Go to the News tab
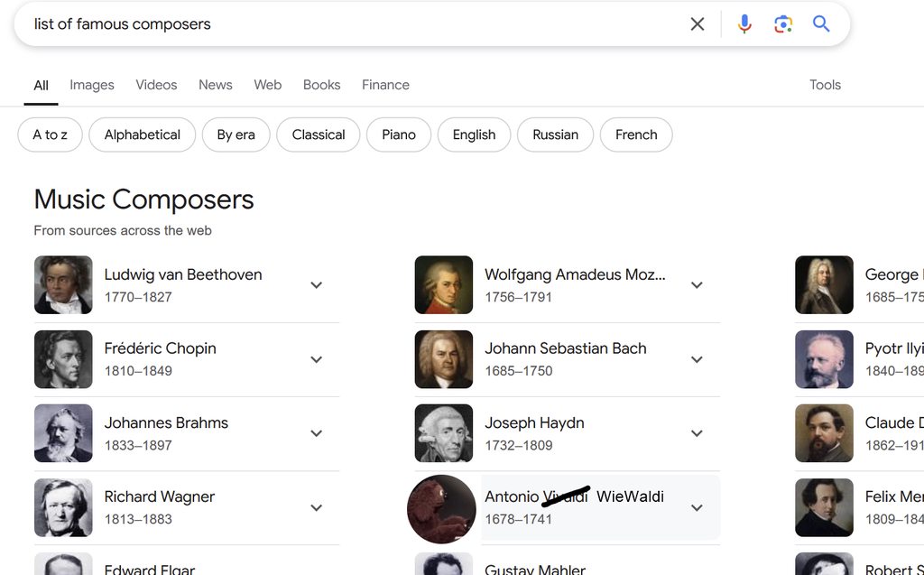 tap(216, 85)
